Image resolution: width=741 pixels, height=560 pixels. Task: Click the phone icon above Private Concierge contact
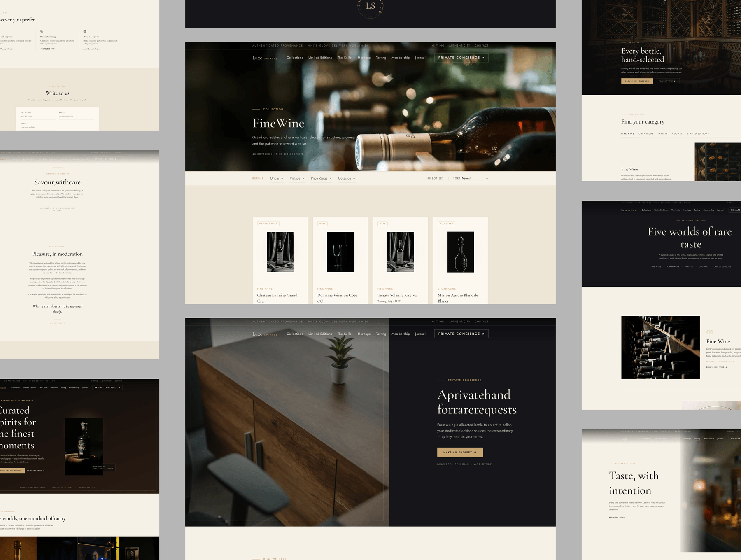coord(42,31)
